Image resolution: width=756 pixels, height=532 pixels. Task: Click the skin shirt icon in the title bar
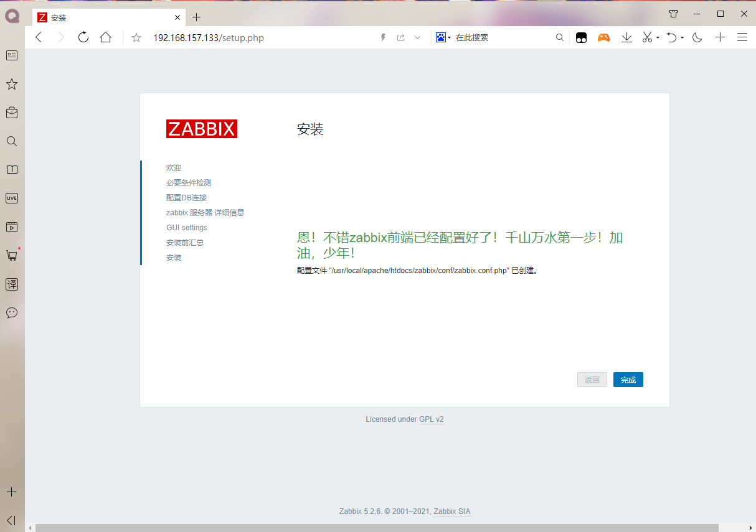click(673, 14)
